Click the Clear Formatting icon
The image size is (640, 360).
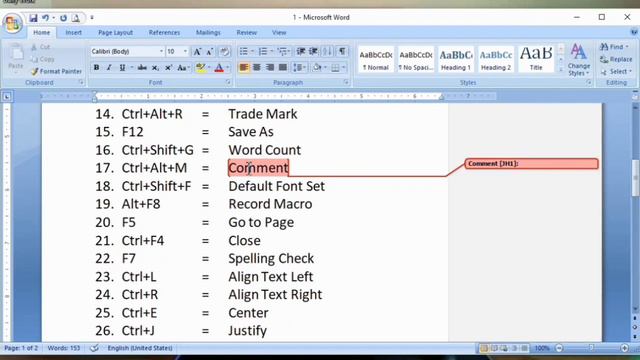tap(224, 51)
